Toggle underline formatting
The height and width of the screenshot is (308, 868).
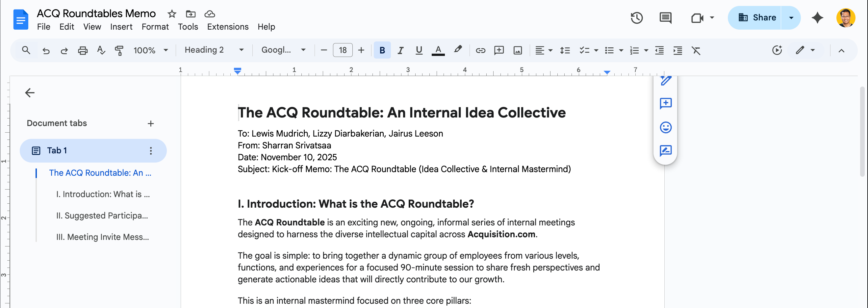point(419,50)
